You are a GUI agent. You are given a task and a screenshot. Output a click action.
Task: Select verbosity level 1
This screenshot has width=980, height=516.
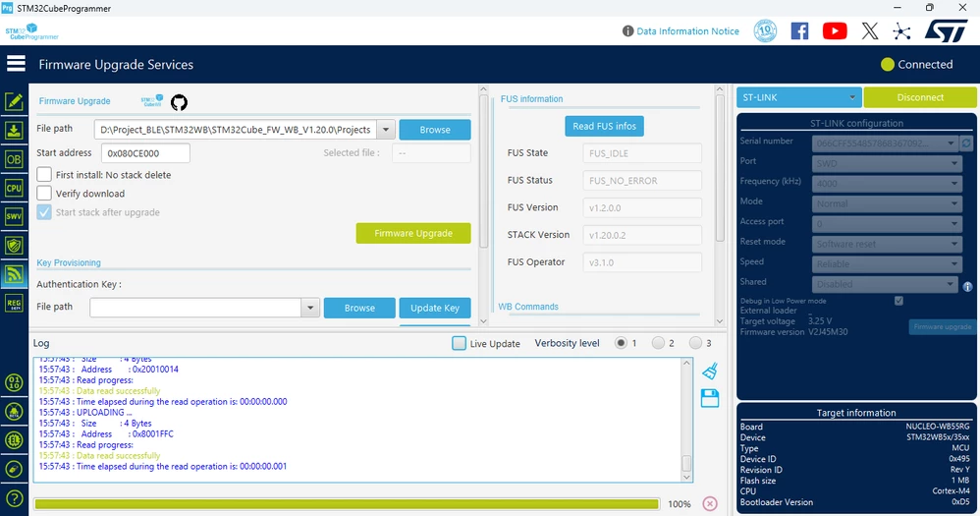(x=621, y=343)
